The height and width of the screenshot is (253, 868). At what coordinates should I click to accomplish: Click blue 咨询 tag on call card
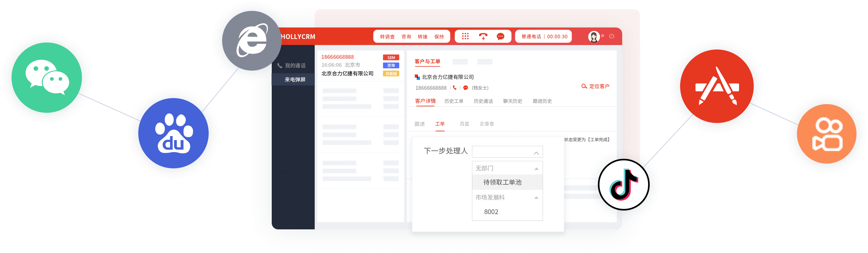tap(391, 65)
